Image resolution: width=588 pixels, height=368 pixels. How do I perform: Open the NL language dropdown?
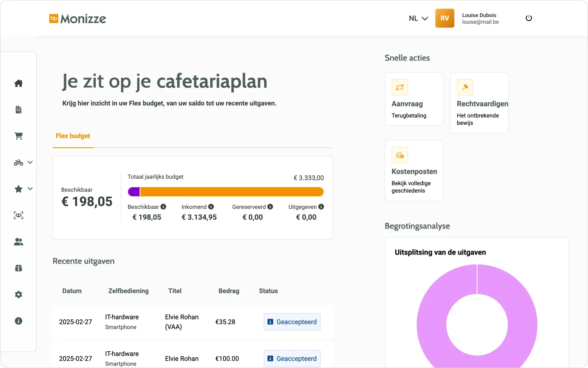(418, 18)
